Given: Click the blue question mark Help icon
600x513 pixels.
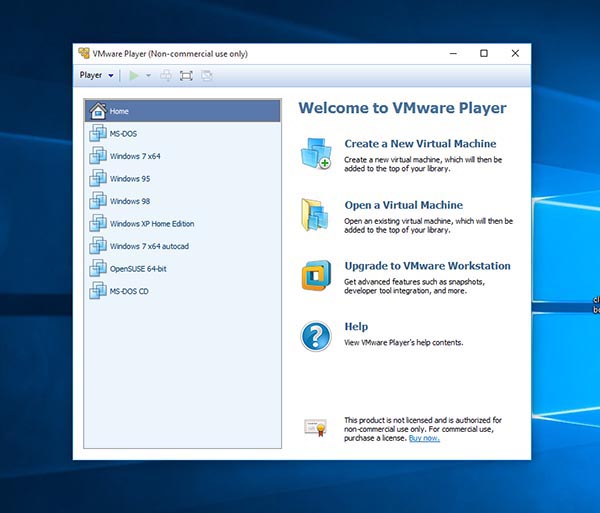Looking at the screenshot, I should pyautogui.click(x=316, y=337).
